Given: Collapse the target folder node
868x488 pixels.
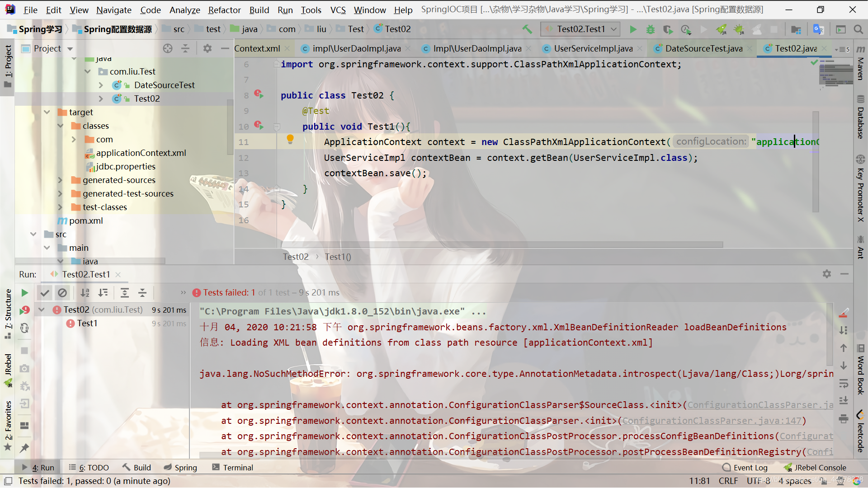Looking at the screenshot, I should tap(47, 112).
